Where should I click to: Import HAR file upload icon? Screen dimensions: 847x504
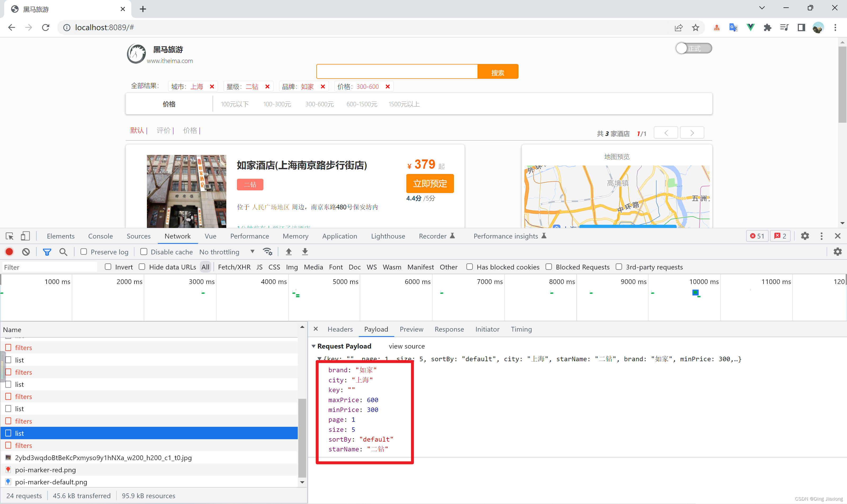(289, 252)
